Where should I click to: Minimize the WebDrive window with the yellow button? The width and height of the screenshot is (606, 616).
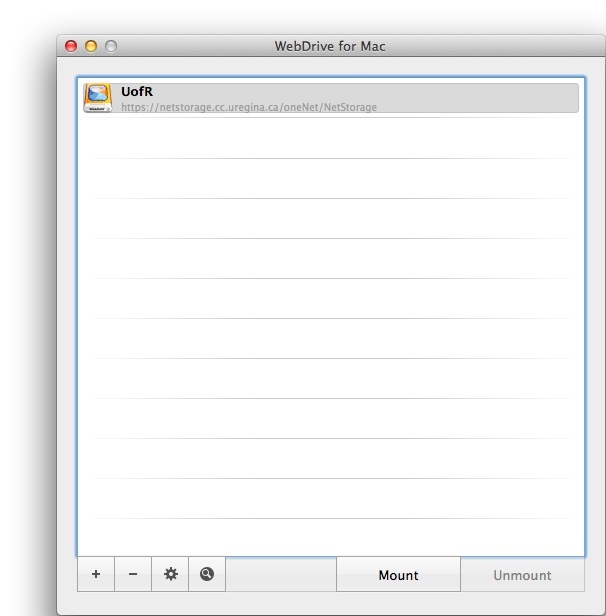pyautogui.click(x=91, y=46)
